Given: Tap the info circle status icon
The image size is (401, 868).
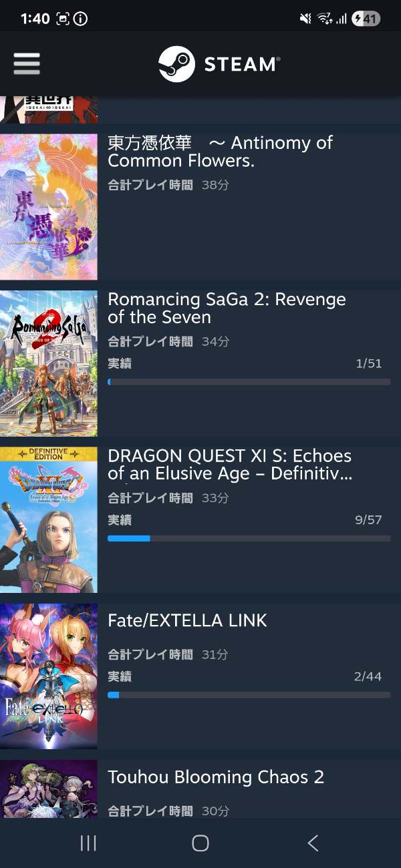Looking at the screenshot, I should 80,19.
